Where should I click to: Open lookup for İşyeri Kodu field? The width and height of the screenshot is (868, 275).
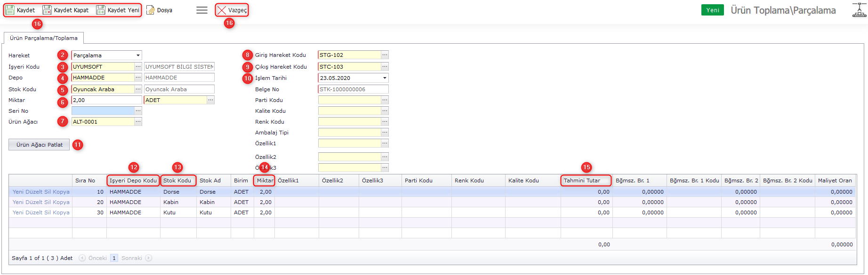click(x=138, y=67)
